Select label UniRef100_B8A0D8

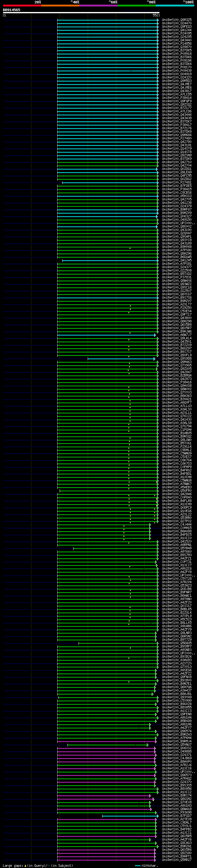(x=177, y=531)
